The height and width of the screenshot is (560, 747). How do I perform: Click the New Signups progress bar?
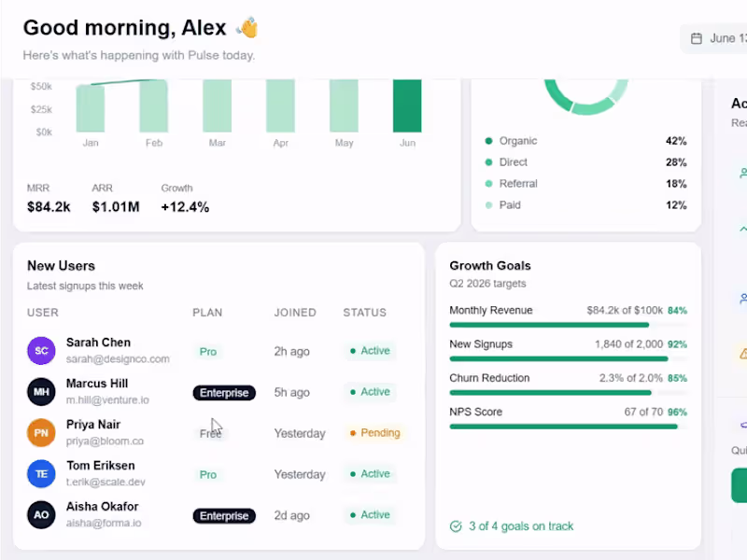[x=569, y=358]
